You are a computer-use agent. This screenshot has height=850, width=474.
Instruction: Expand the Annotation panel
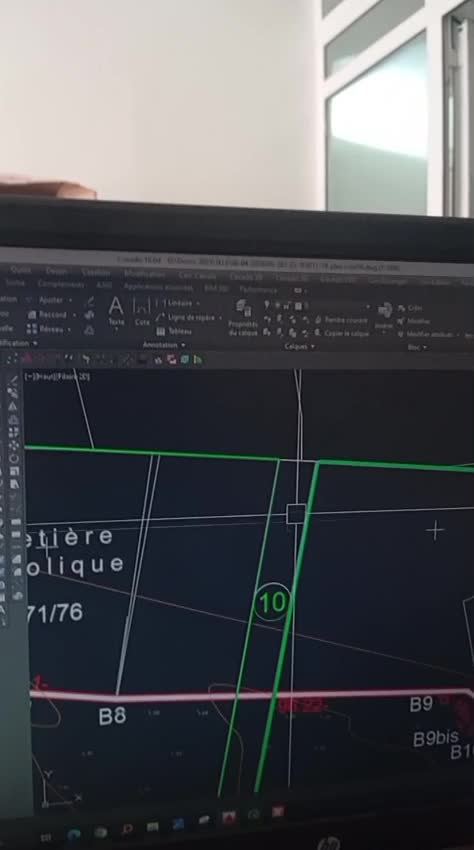tap(163, 345)
